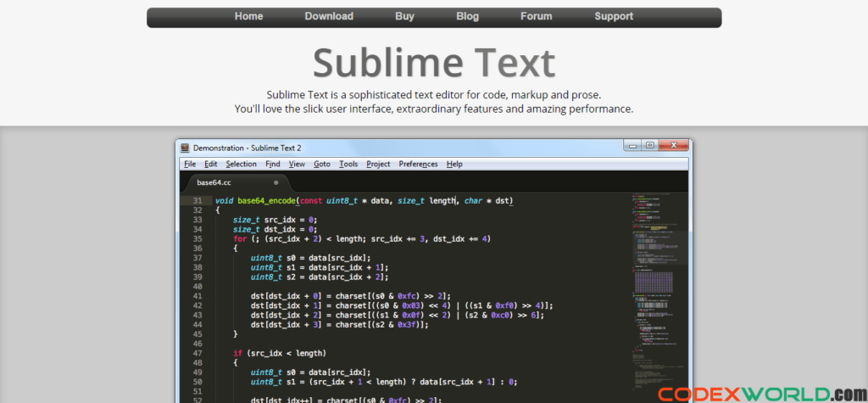Click line number 31 in the gutter
The image size is (868, 403).
point(197,201)
